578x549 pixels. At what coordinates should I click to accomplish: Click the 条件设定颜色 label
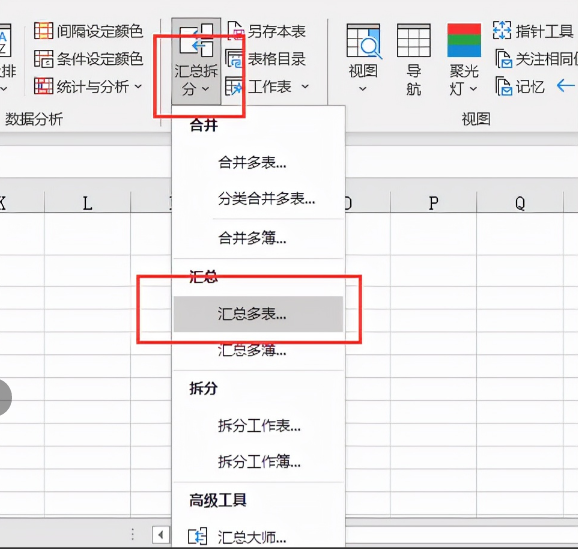[100, 59]
